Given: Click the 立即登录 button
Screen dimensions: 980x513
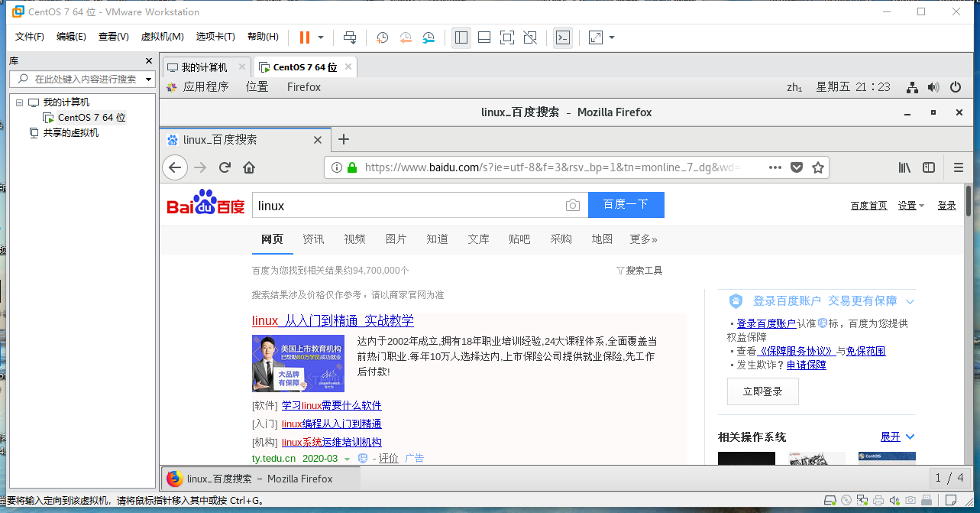Looking at the screenshot, I should click(x=762, y=391).
